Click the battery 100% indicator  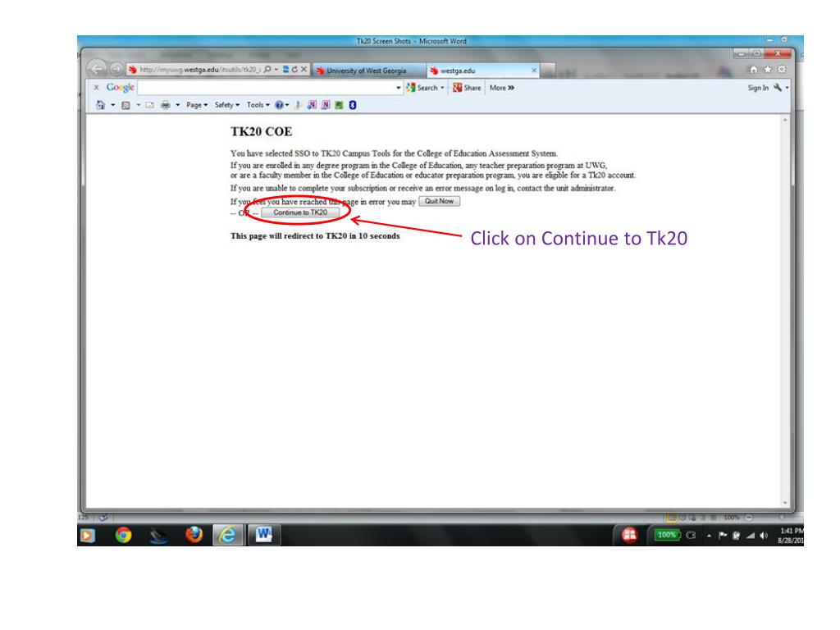(x=666, y=535)
